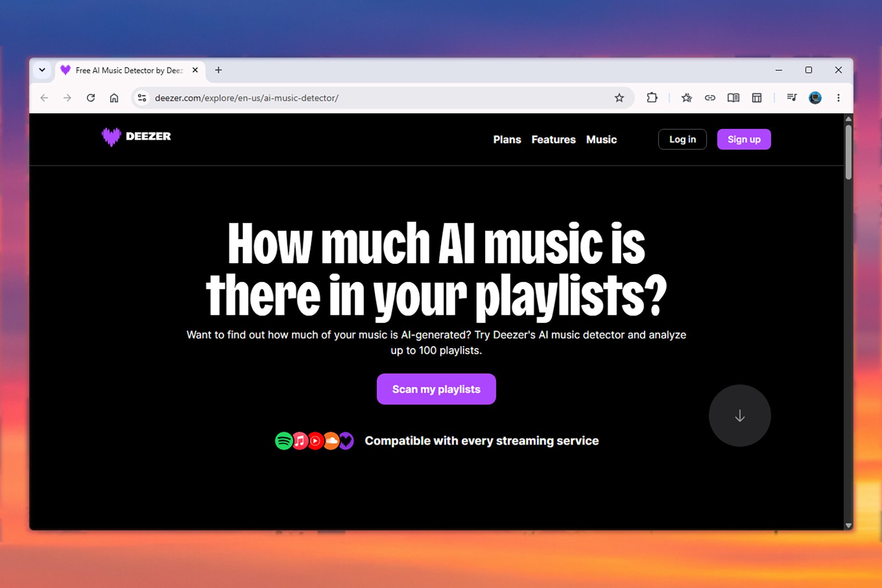Image resolution: width=882 pixels, height=588 pixels.
Task: Click the SoundCloud service icon
Action: click(x=331, y=441)
